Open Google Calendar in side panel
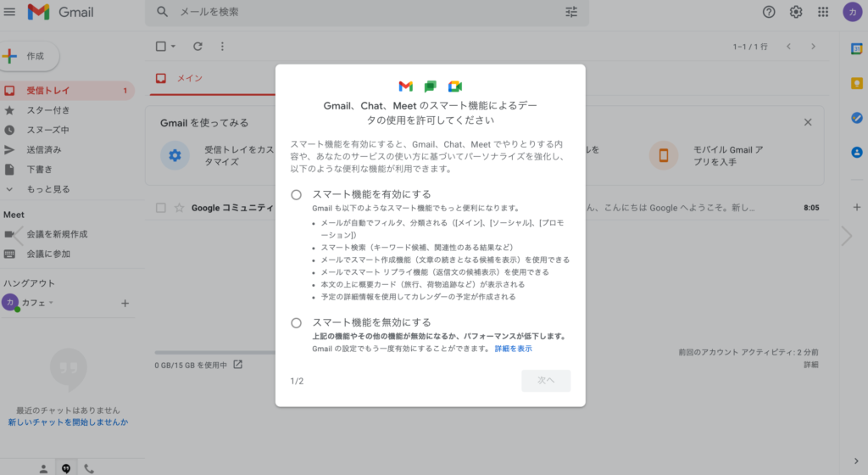Viewport: 868px width, 475px height. pos(856,48)
